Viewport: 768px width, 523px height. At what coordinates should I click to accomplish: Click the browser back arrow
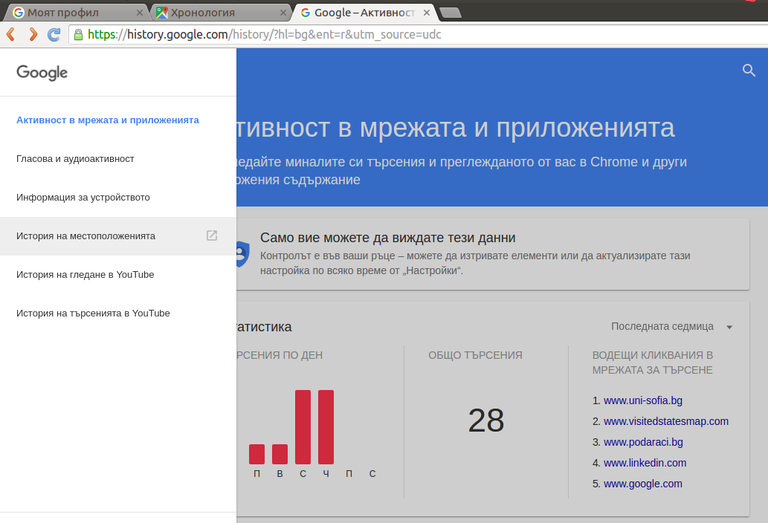11,34
